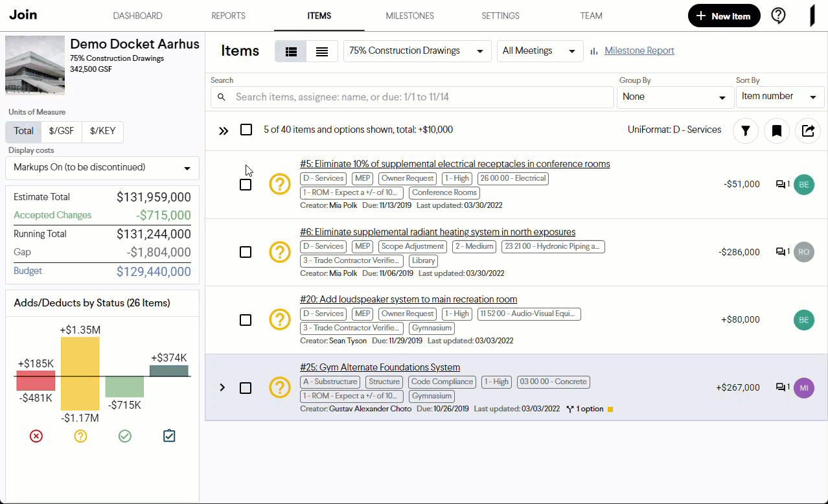The width and height of the screenshot is (828, 504).
Task: Check the box for item #6
Action: coord(246,252)
